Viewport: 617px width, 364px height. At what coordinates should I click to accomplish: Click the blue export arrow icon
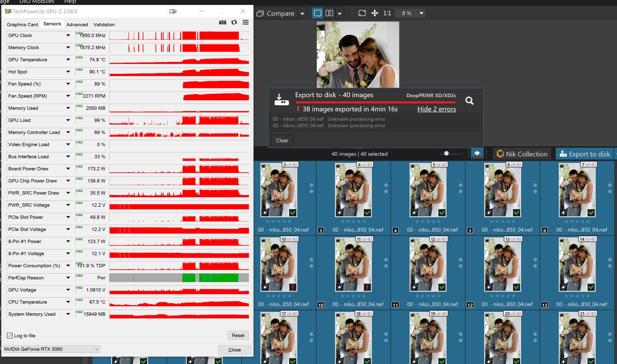(x=477, y=153)
